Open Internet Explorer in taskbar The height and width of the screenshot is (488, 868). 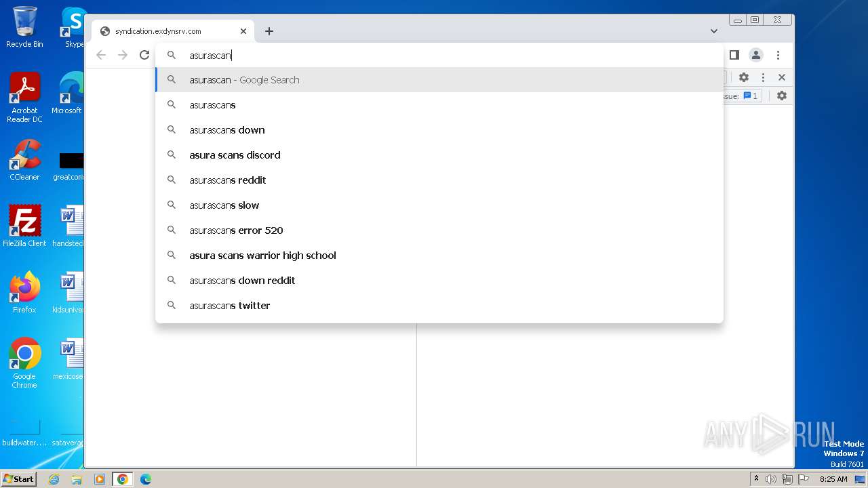point(54,479)
